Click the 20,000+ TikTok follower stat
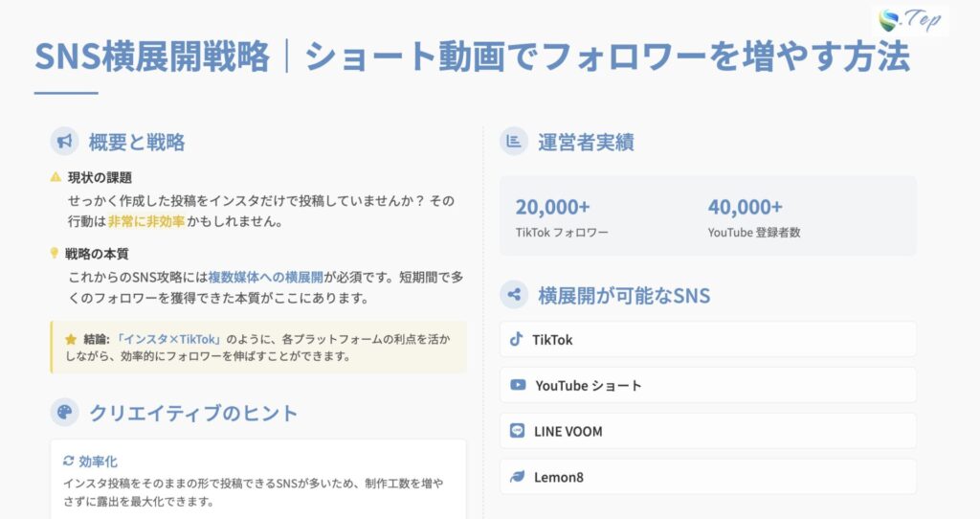Viewport: 980px width, 519px height. pyautogui.click(x=561, y=216)
